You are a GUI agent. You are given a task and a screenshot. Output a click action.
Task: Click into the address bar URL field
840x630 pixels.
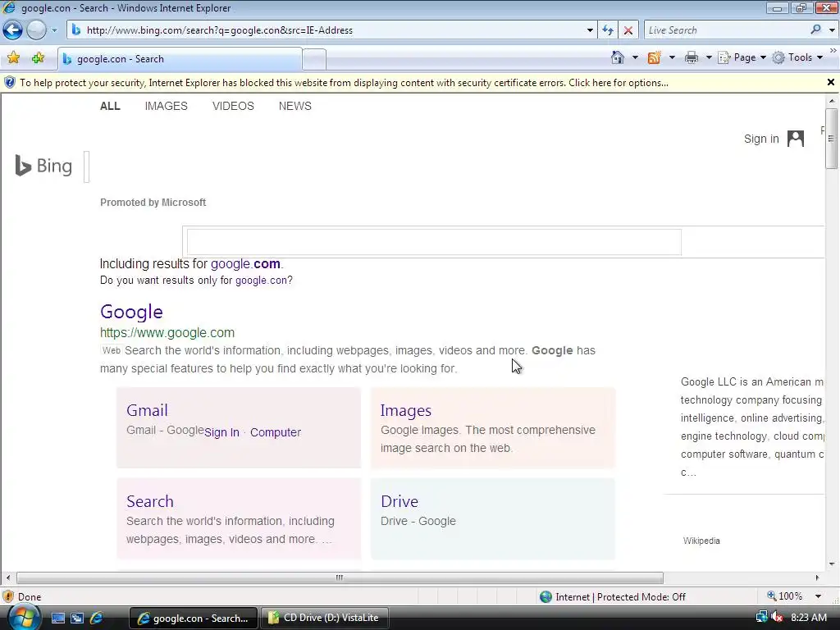332,30
